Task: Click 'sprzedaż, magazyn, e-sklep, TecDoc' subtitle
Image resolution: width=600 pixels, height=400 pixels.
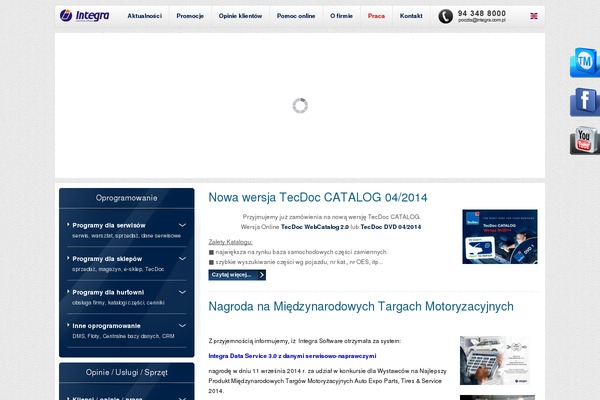Action: point(118,269)
